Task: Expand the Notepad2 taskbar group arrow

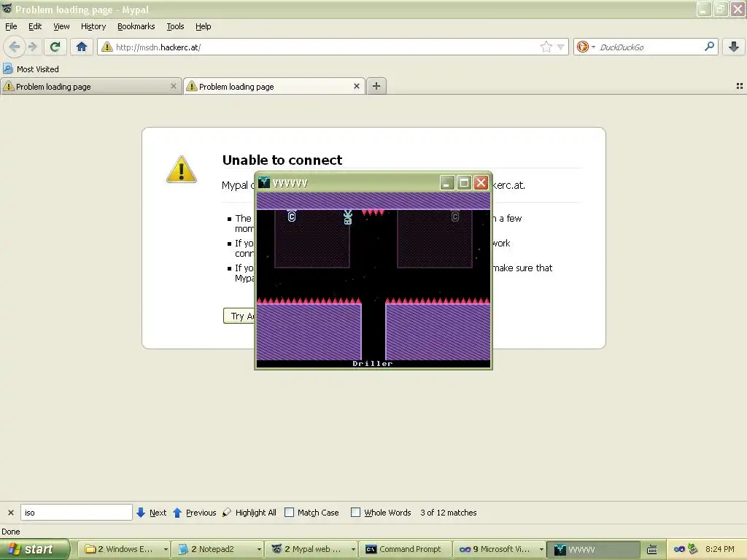Action: pyautogui.click(x=259, y=549)
